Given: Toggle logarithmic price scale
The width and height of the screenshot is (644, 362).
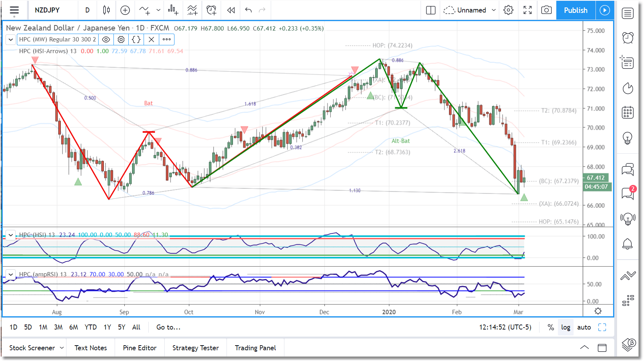Looking at the screenshot, I should click(x=566, y=328).
